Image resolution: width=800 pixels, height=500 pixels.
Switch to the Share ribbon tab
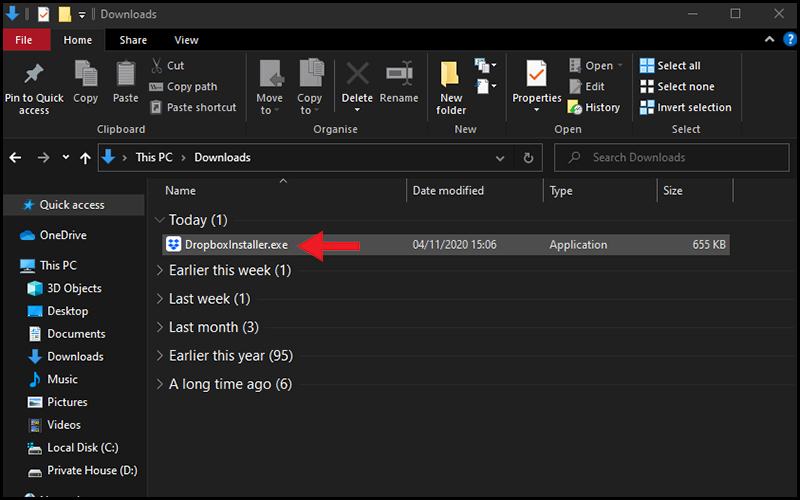pyautogui.click(x=133, y=40)
